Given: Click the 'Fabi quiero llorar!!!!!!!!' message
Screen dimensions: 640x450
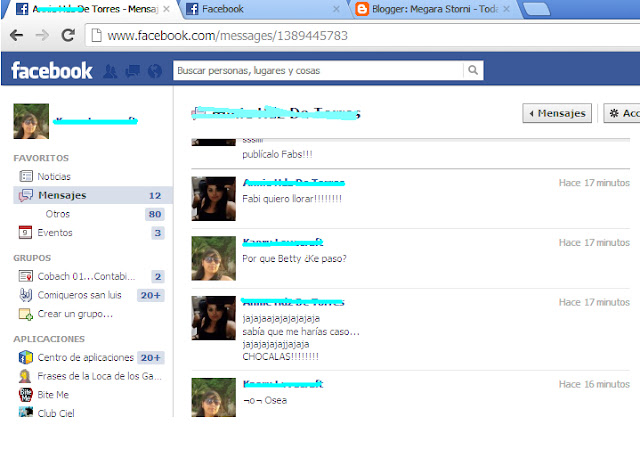Looking at the screenshot, I should 292,199.
